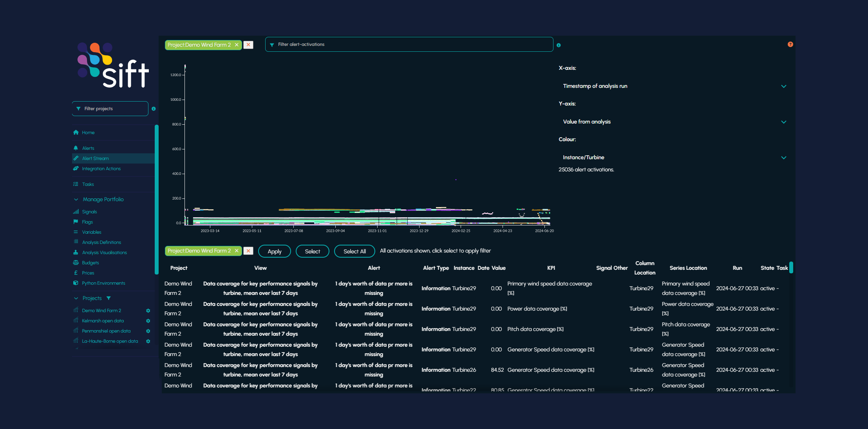Open Home in the sidebar

coord(88,133)
